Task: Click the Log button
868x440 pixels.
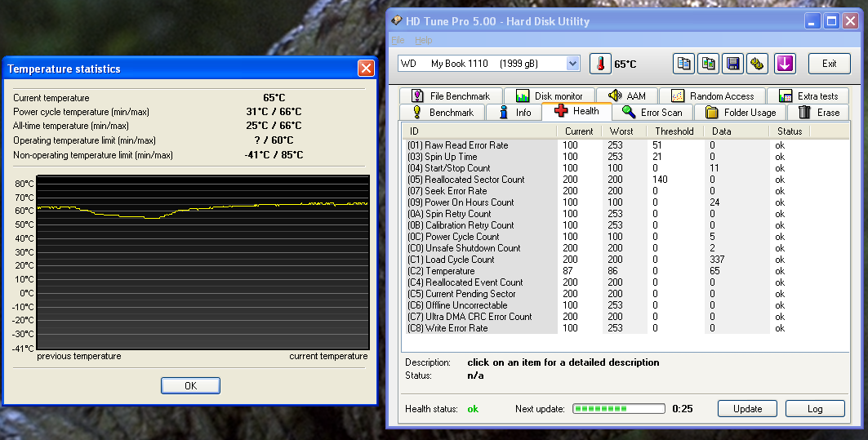Action: [x=815, y=408]
